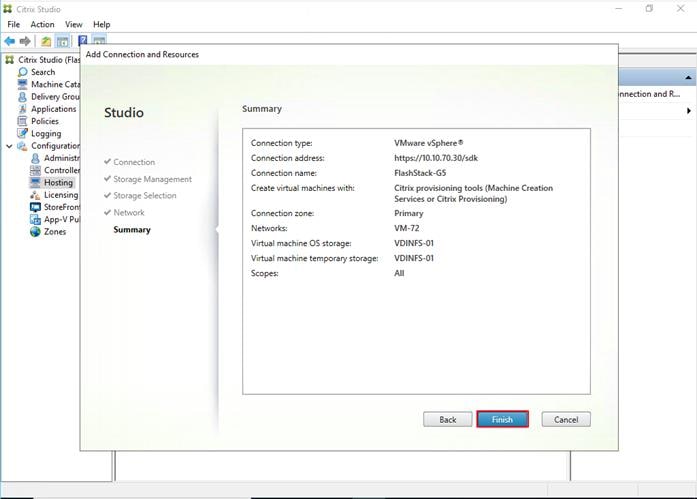Screen dimensions: 697x499
Task: Click the Up one level folder icon
Action: pyautogui.click(x=46, y=41)
